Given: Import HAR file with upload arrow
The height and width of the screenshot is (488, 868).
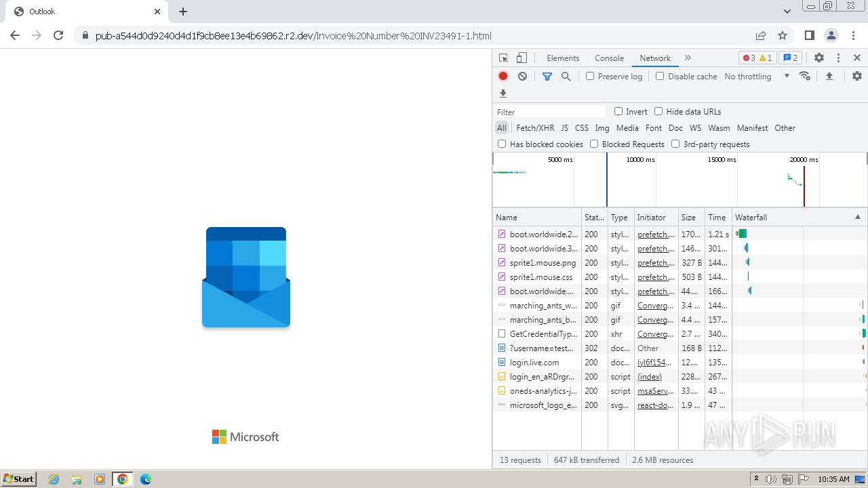Looking at the screenshot, I should [x=829, y=77].
